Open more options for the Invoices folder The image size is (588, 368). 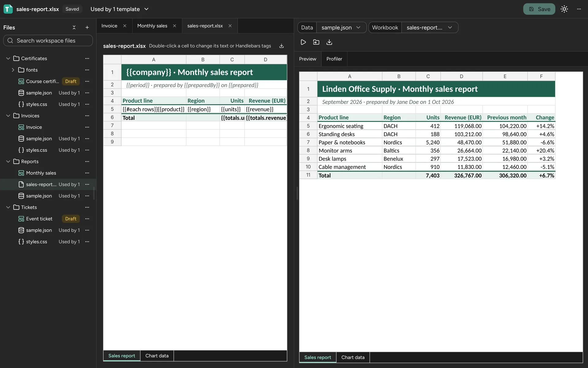pyautogui.click(x=87, y=116)
